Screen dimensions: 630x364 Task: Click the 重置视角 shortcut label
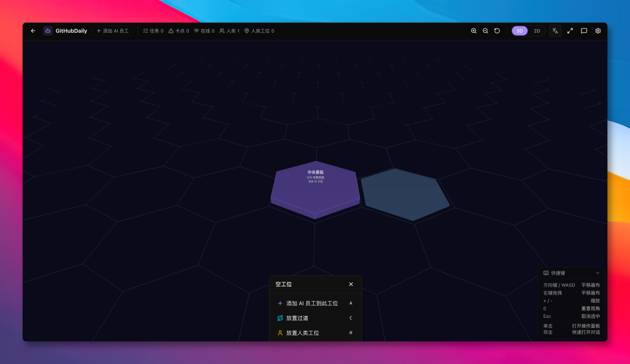coord(590,309)
